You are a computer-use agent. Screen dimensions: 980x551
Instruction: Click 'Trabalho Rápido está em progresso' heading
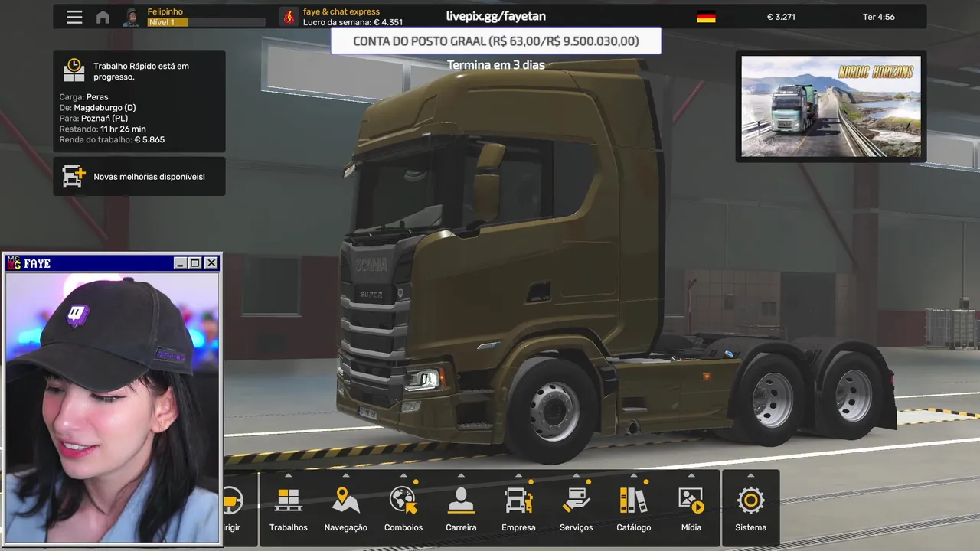coord(141,71)
